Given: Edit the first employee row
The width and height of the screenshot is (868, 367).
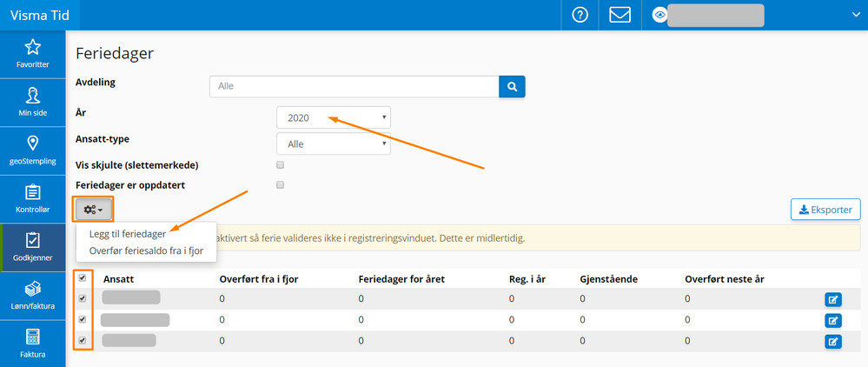Looking at the screenshot, I should [832, 300].
